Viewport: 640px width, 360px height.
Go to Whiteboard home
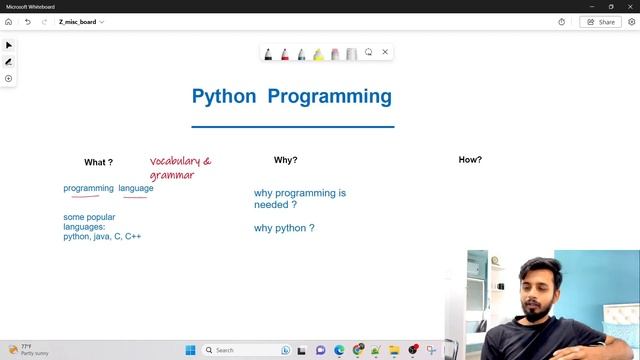pyautogui.click(x=9, y=22)
